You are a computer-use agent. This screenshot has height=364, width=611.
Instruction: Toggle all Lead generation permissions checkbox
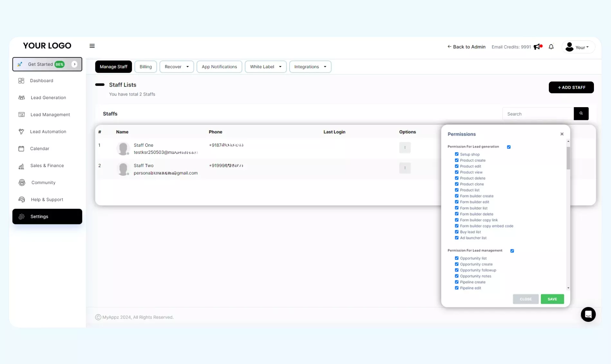point(509,147)
